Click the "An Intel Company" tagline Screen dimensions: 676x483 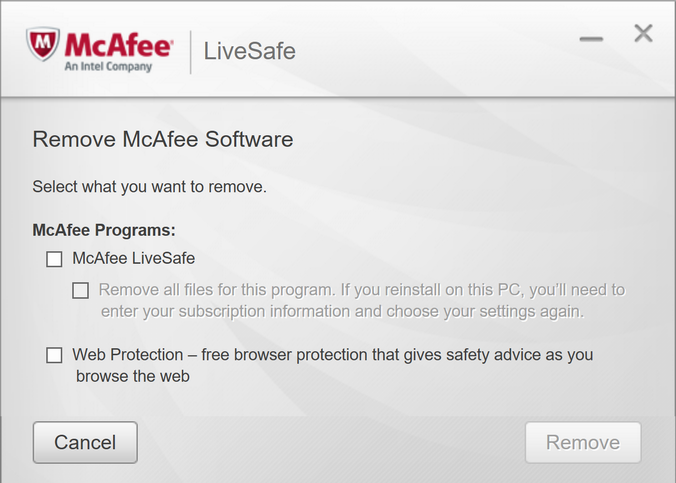pos(108,67)
